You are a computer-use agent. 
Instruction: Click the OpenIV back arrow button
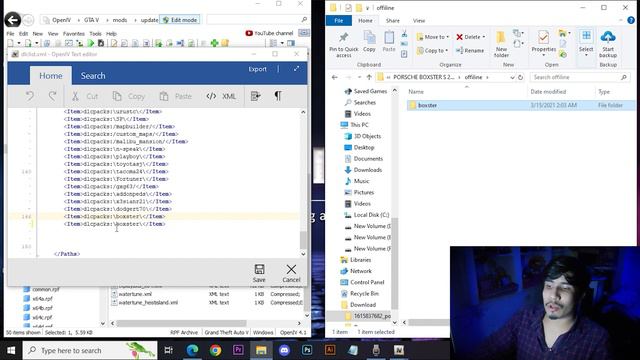tap(13, 20)
